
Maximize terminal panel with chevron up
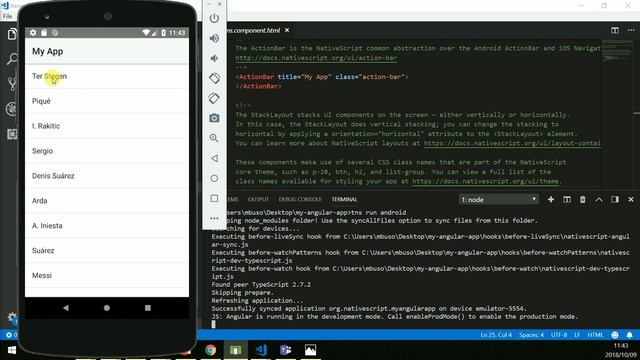point(599,199)
